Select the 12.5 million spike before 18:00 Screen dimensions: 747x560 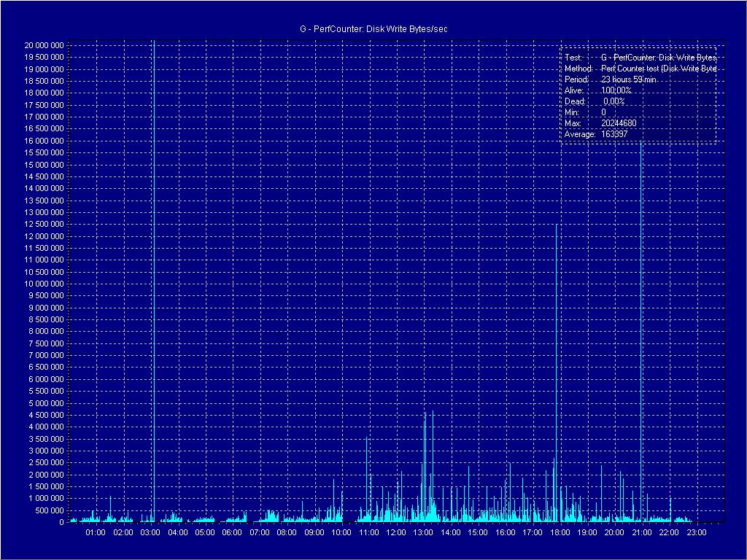[x=557, y=365]
